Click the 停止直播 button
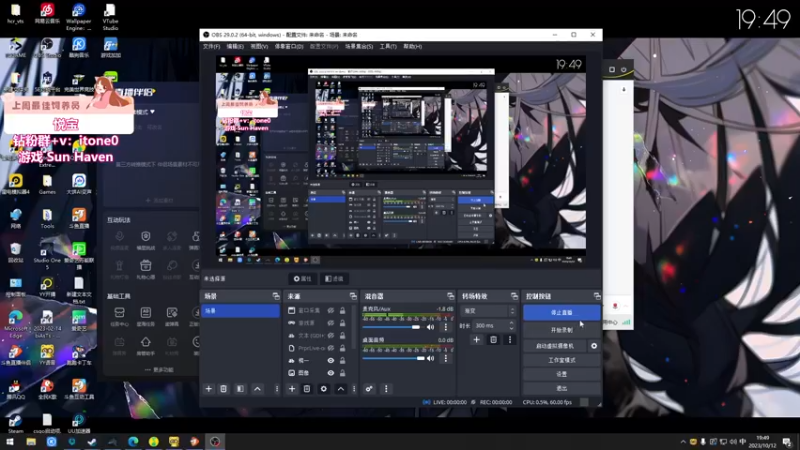Image resolution: width=800 pixels, height=450 pixels. pyautogui.click(x=561, y=312)
